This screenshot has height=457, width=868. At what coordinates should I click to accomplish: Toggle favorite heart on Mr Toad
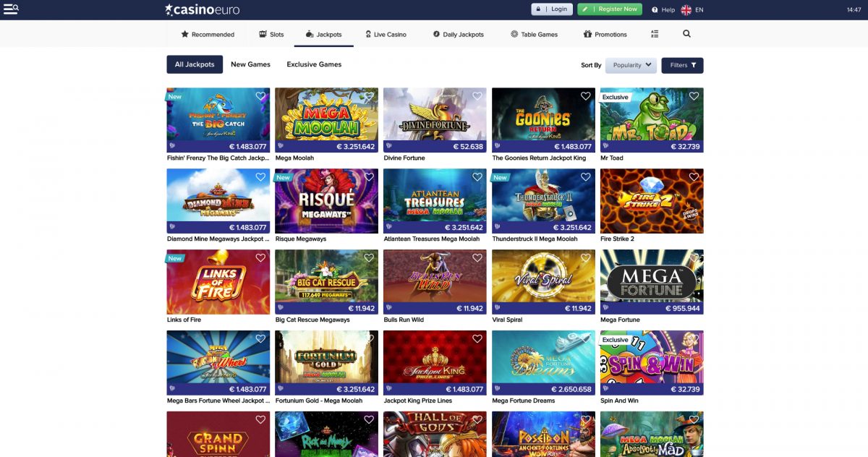click(x=694, y=96)
